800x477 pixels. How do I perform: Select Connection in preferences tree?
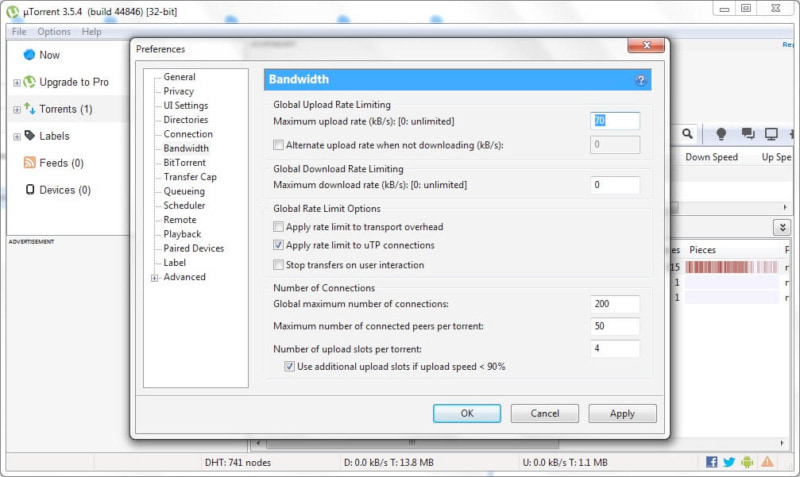(188, 134)
